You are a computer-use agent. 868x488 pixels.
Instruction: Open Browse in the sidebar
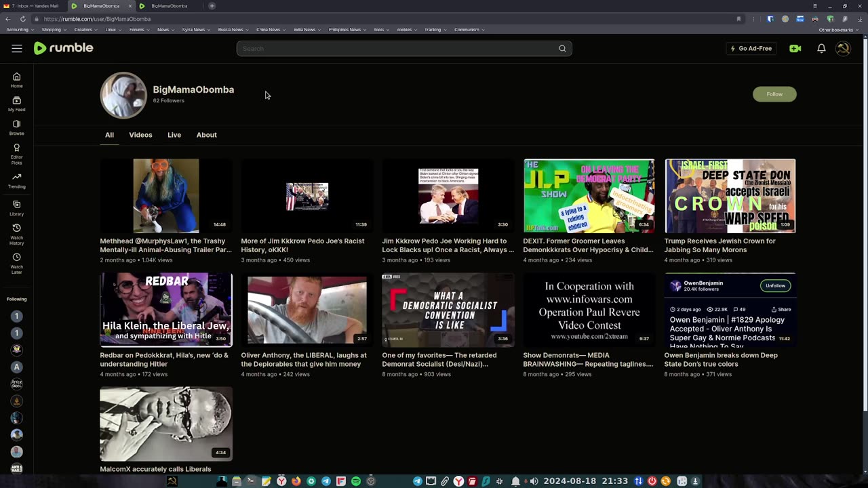click(17, 127)
